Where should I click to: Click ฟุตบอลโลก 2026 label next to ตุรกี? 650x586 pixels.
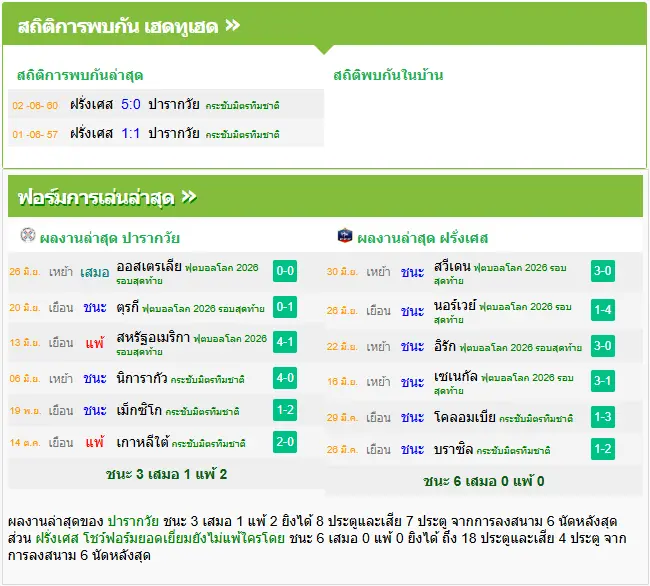tap(203, 309)
